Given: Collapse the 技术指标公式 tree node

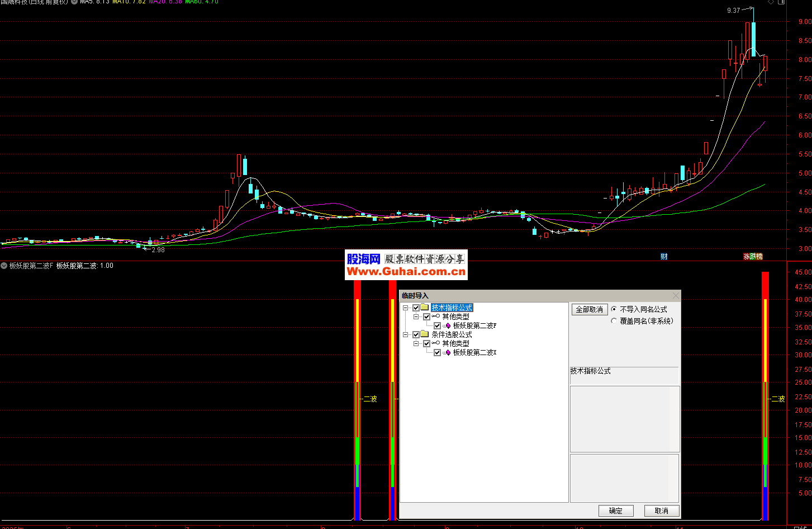Looking at the screenshot, I should tap(406, 308).
